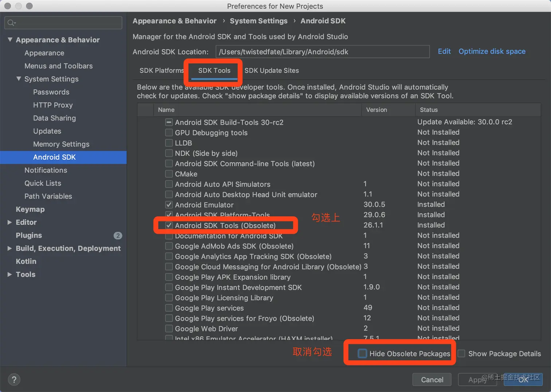Viewport: 551px width, 392px height.
Task: Check the Google Web Driver checkbox
Action: click(x=169, y=328)
